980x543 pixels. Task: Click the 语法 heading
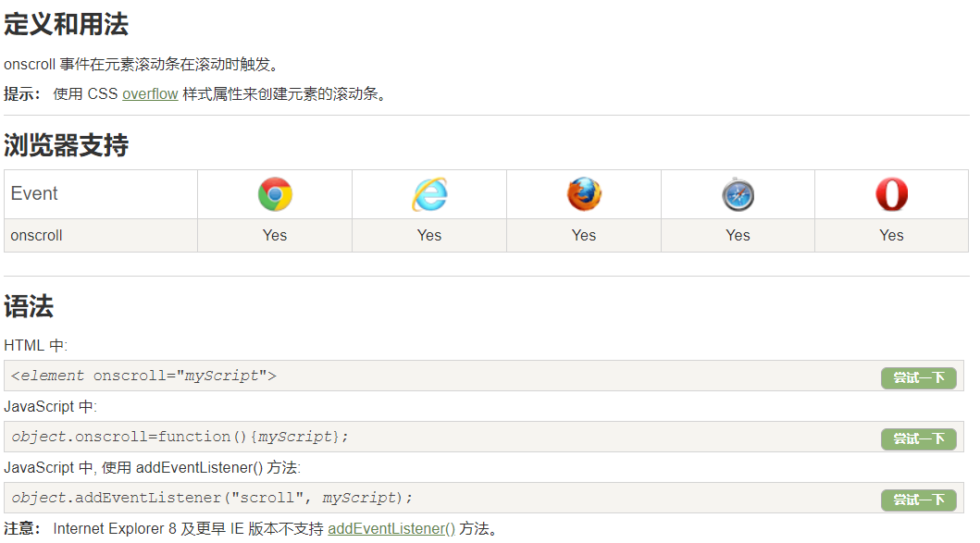(29, 307)
